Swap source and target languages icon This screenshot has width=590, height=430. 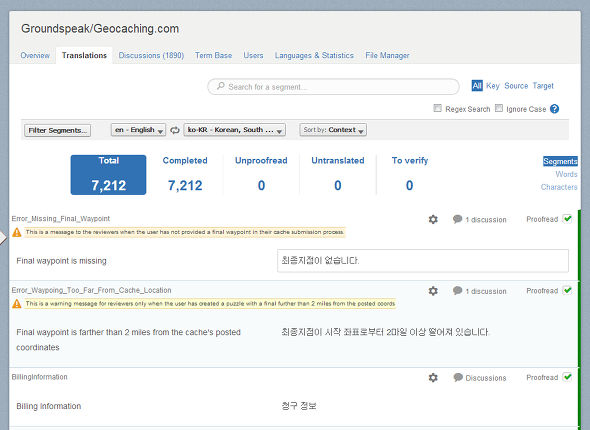(x=175, y=130)
